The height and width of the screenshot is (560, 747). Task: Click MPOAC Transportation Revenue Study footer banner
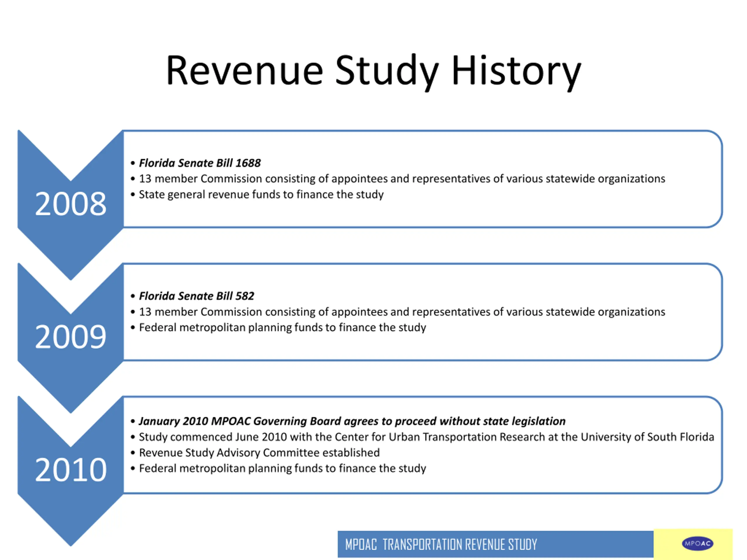[x=495, y=544]
